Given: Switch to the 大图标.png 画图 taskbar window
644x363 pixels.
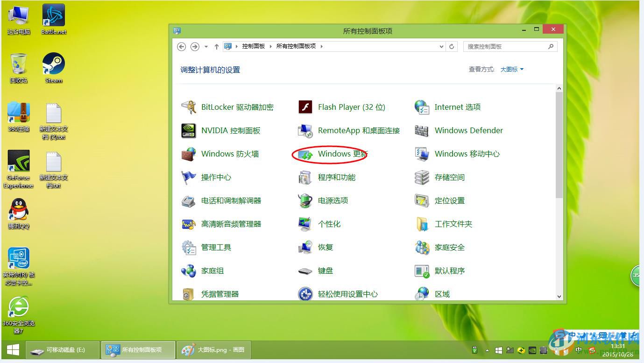Looking at the screenshot, I should pyautogui.click(x=213, y=349).
